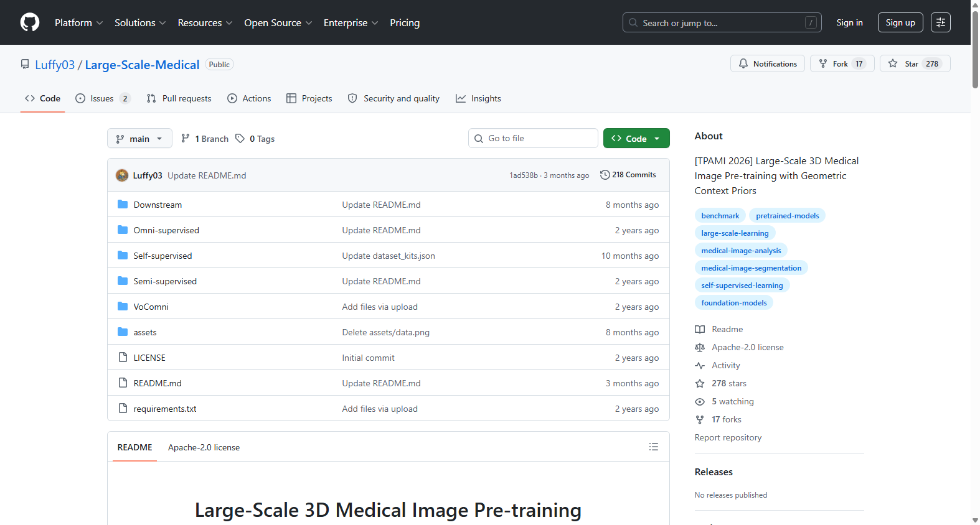Switch to the Security and quality tab

pyautogui.click(x=393, y=98)
